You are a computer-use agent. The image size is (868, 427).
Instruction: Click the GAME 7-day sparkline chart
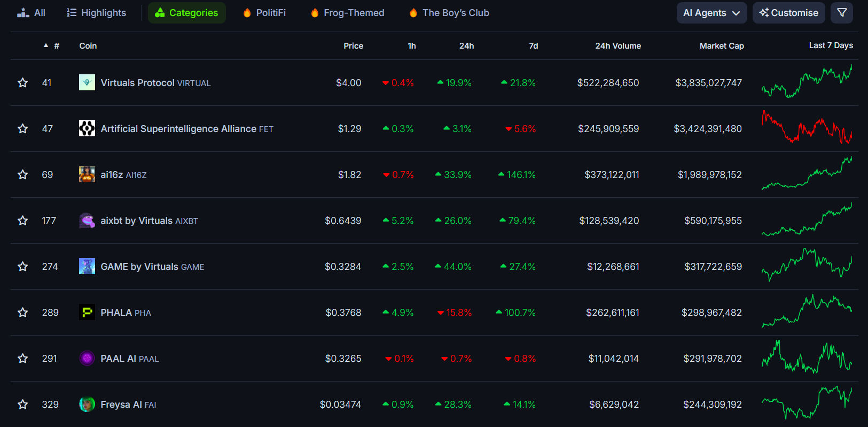807,265
